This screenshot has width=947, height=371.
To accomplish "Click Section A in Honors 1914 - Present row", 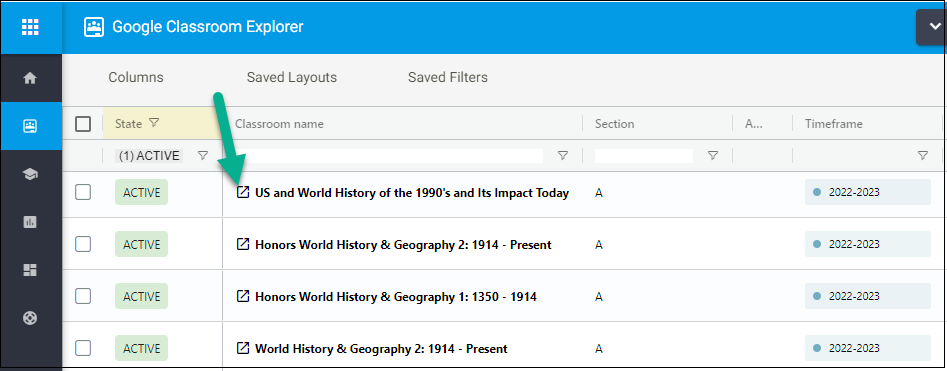I will click(x=599, y=245).
